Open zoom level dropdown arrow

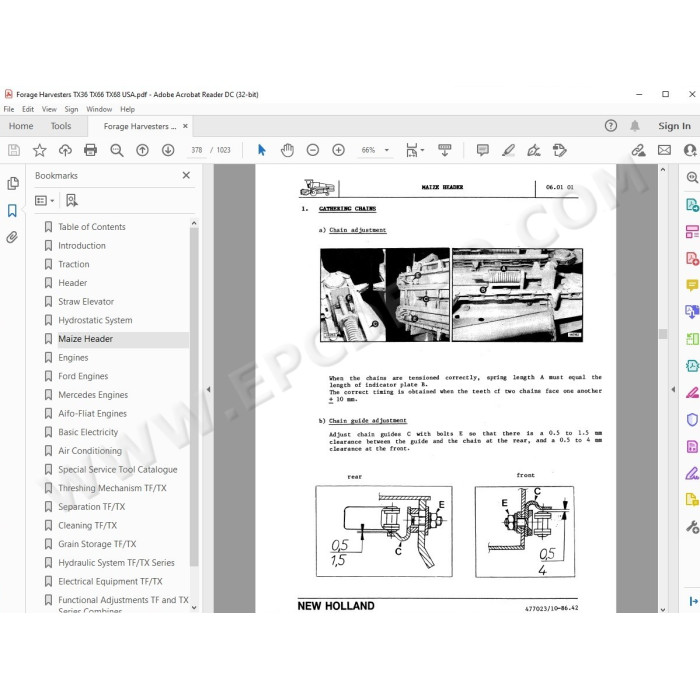click(x=387, y=150)
